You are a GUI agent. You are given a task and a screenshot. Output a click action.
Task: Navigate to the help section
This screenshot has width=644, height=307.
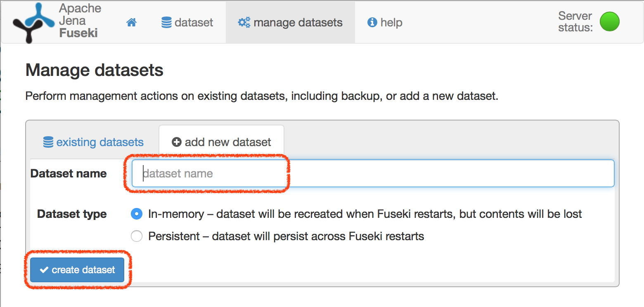[x=384, y=22]
